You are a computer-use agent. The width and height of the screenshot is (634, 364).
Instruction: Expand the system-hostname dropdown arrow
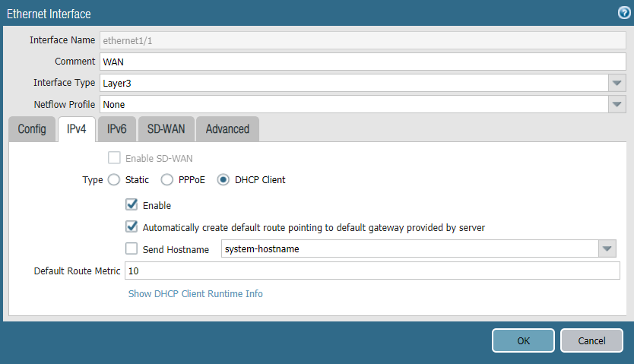click(607, 248)
